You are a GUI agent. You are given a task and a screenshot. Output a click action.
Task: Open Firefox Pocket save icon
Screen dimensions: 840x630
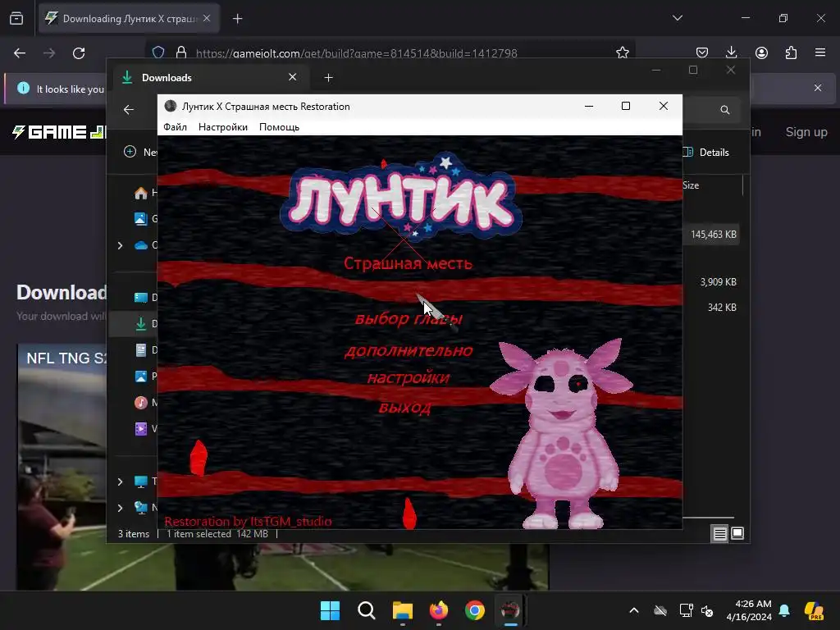(702, 52)
